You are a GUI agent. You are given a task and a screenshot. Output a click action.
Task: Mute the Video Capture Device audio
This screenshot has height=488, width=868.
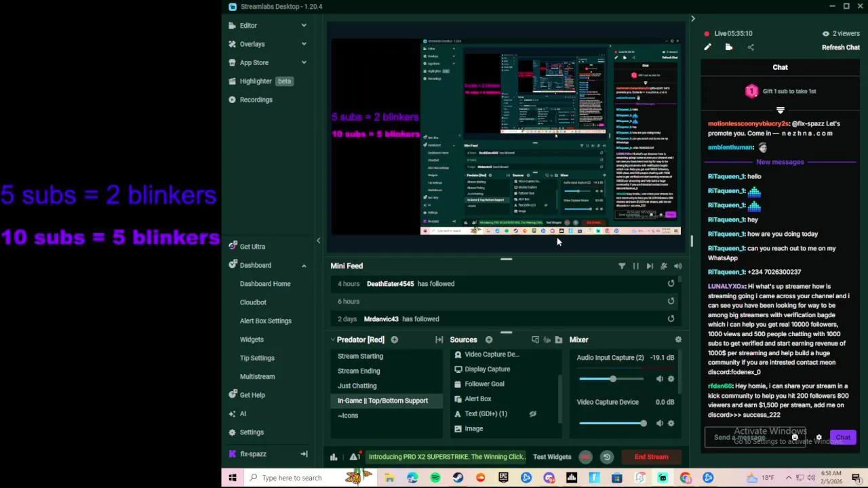pyautogui.click(x=659, y=424)
